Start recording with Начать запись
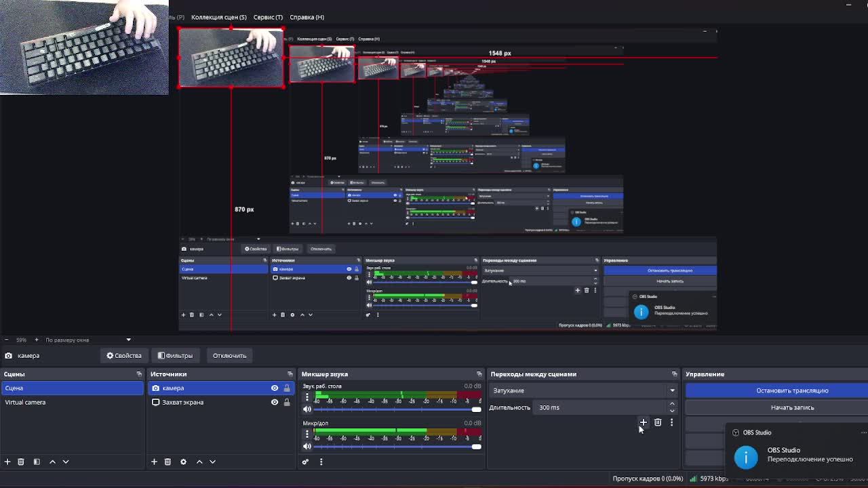868x488 pixels. [x=776, y=407]
